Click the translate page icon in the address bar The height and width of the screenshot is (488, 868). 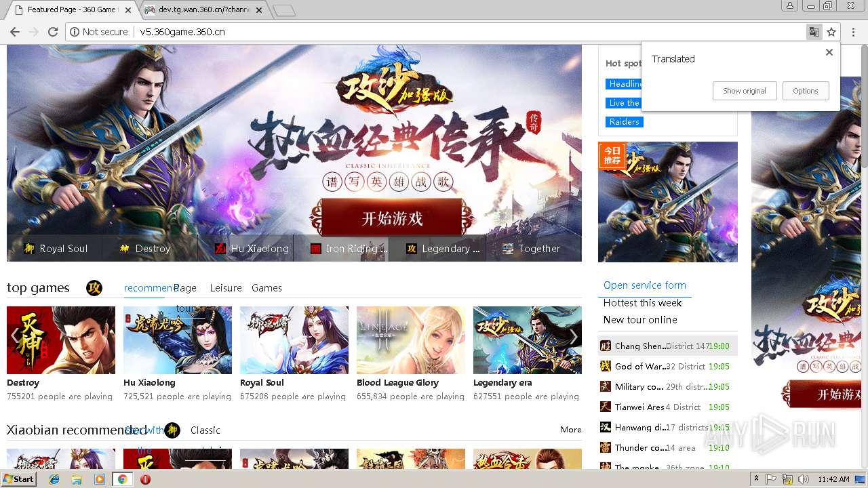(814, 32)
